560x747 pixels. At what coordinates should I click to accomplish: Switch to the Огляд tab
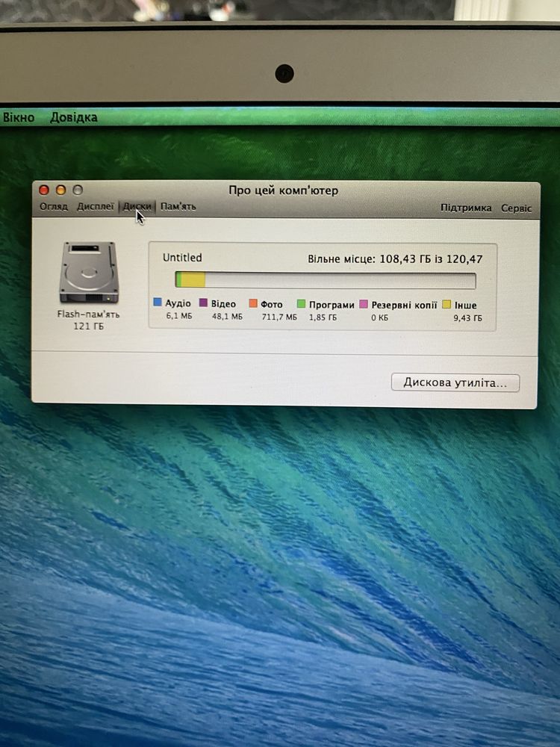[54, 206]
